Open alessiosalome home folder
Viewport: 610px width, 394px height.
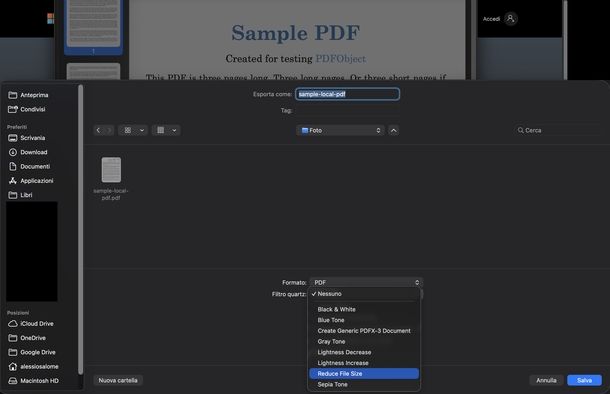click(x=33, y=367)
